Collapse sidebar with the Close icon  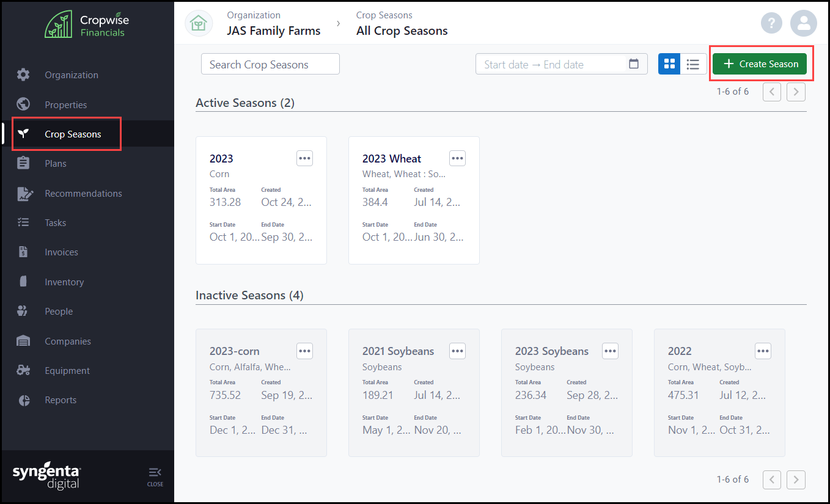coord(155,477)
